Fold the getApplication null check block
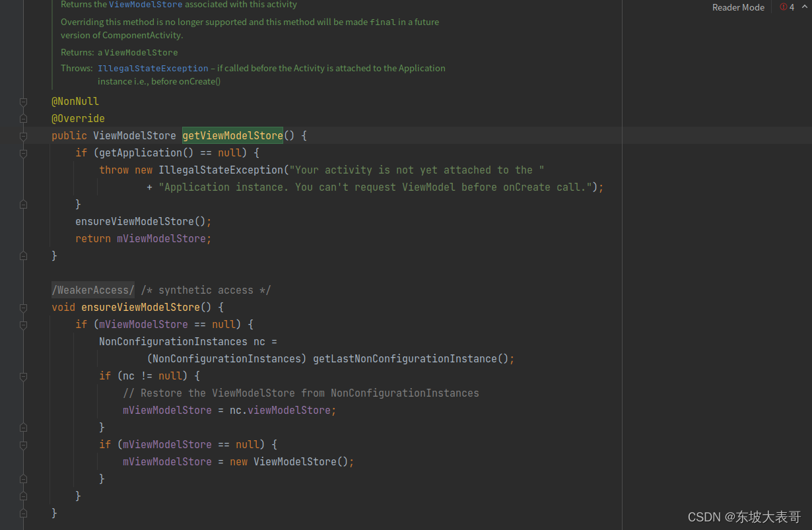Image resolution: width=812 pixels, height=530 pixels. tap(23, 153)
